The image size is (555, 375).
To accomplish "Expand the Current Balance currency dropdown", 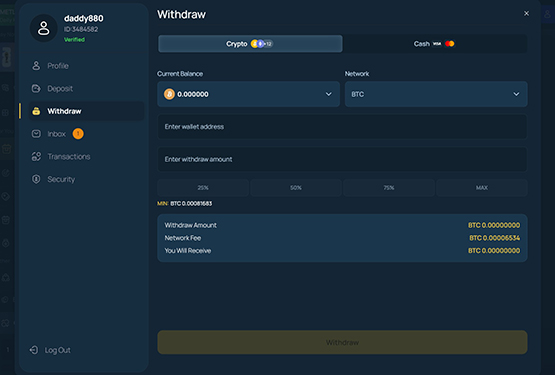I will 248,94.
